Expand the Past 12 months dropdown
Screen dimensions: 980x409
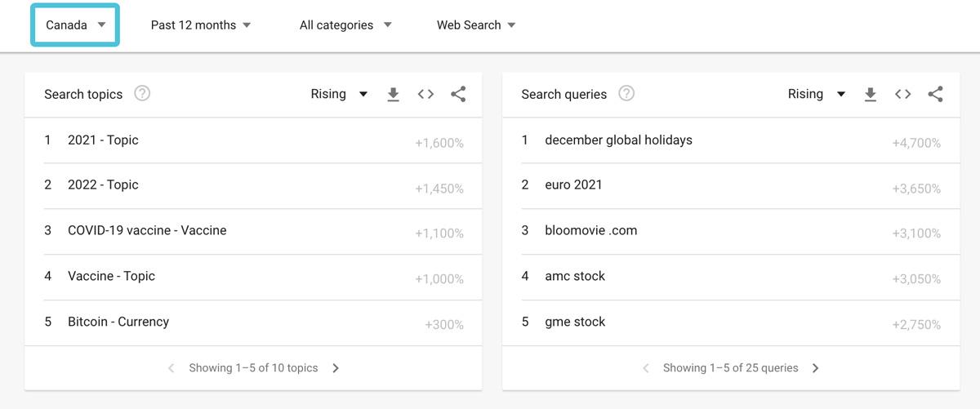pos(201,25)
